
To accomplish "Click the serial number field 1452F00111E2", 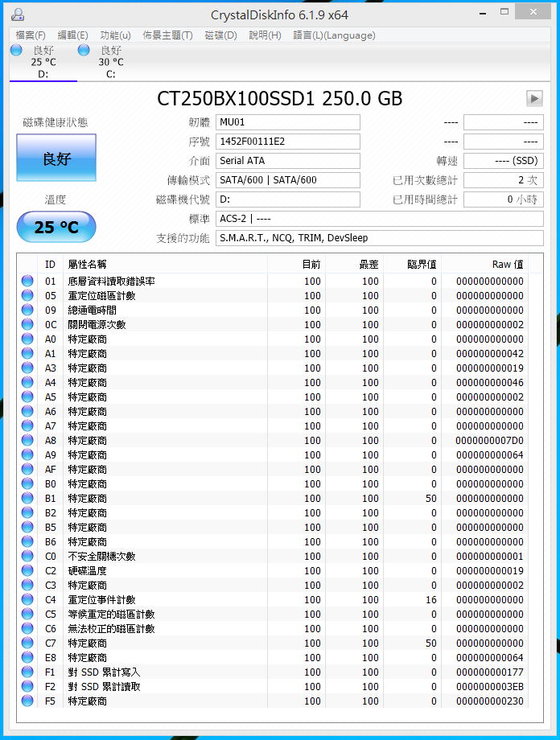I will pyautogui.click(x=288, y=142).
